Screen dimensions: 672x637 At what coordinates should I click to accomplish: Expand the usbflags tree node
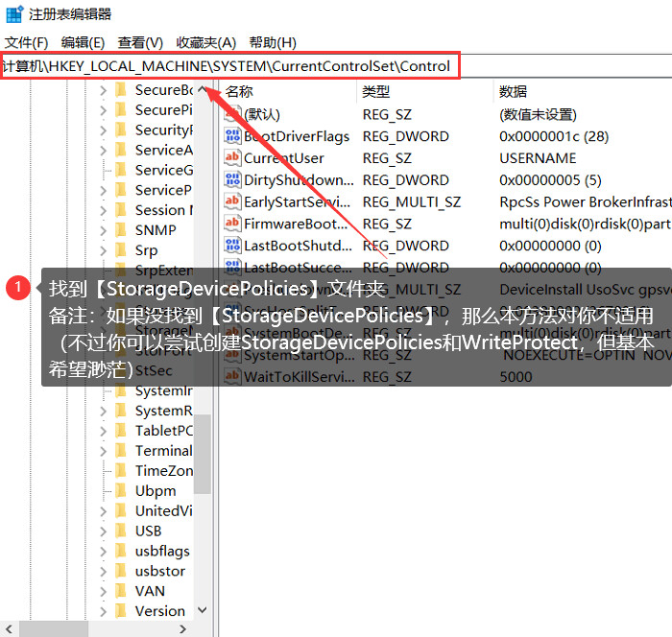pyautogui.click(x=104, y=552)
